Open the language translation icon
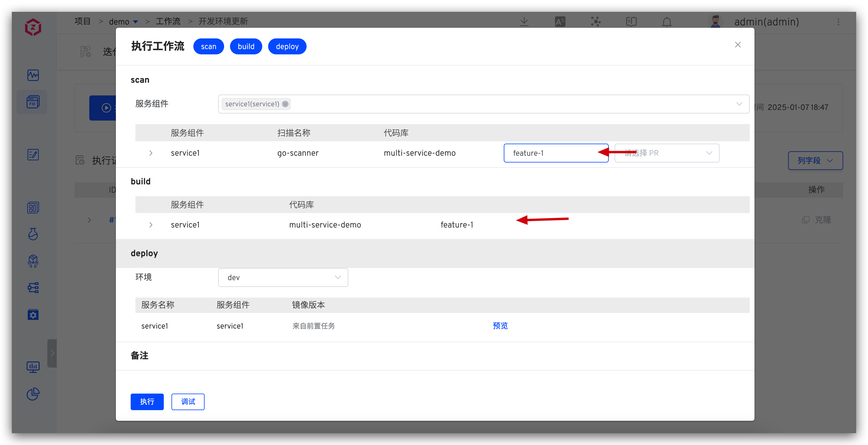The image size is (868, 445). (560, 22)
